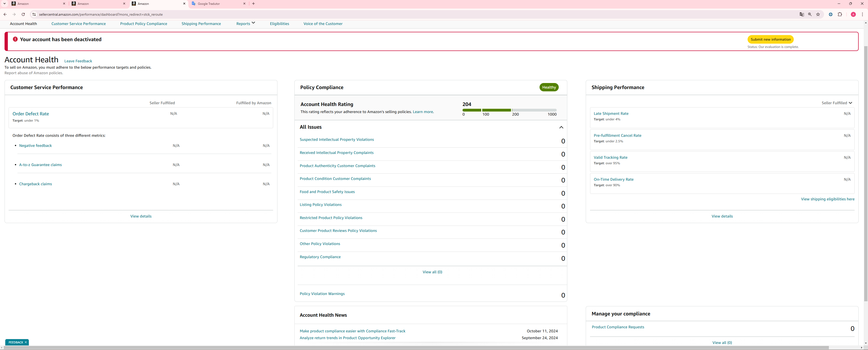Viewport: 868px width, 350px height.
Task: Open Other Policy Violations link
Action: pos(320,244)
